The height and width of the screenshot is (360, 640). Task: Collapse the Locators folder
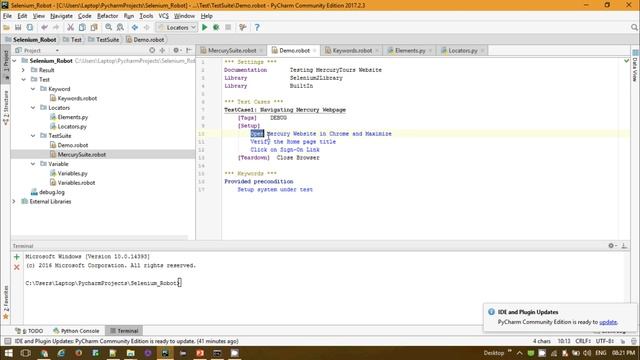(33, 108)
